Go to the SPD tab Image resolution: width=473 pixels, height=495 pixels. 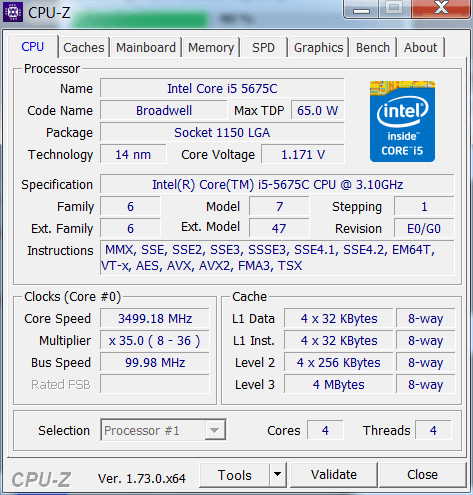click(x=263, y=48)
